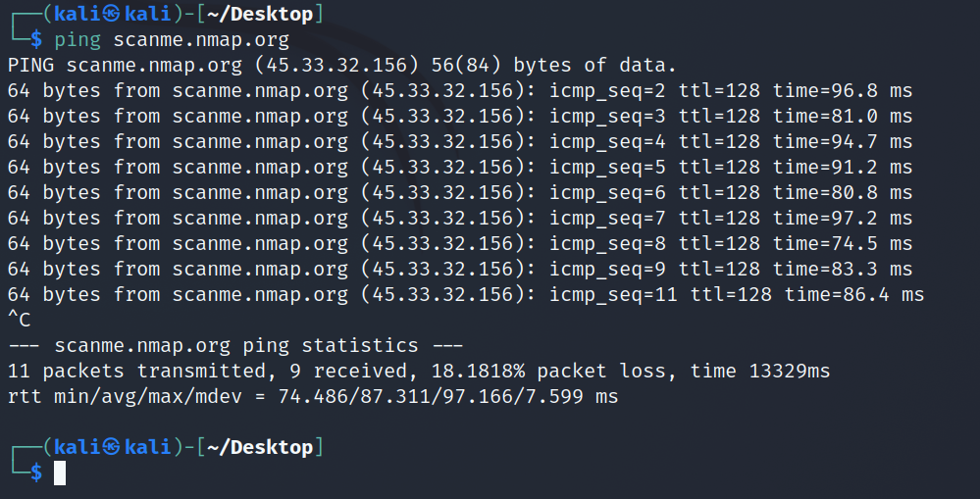This screenshot has width=980, height=499.
Task: Click the Kali symbol in the top prompt
Action: 110,14
